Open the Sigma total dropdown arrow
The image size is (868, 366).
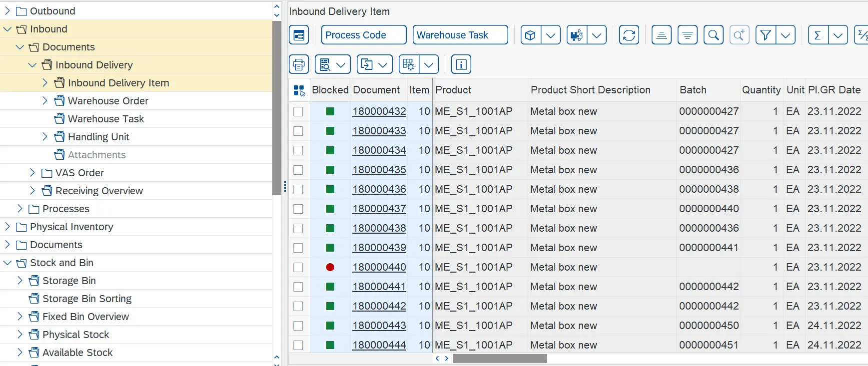[838, 35]
